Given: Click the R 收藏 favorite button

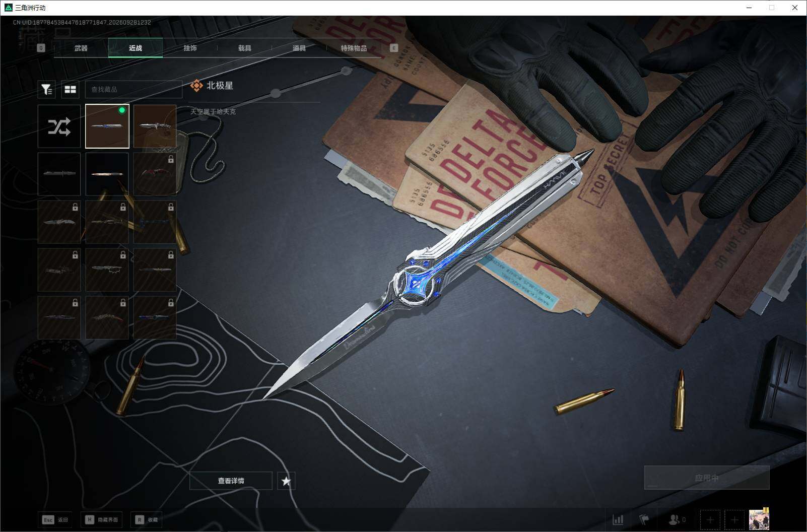Looking at the screenshot, I should (x=146, y=519).
